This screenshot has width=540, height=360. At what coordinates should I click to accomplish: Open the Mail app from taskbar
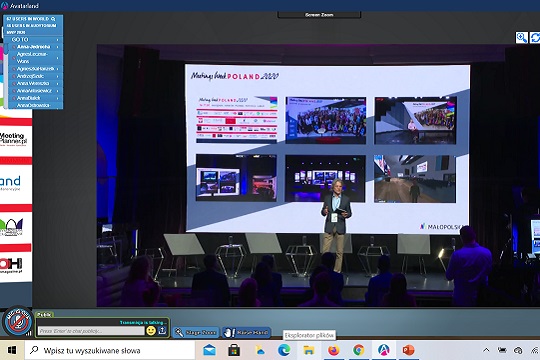click(x=209, y=350)
